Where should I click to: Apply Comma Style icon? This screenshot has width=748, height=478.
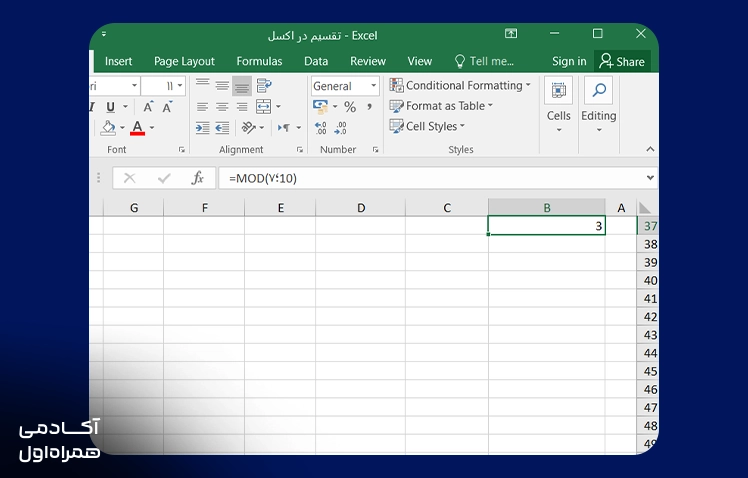(x=369, y=107)
